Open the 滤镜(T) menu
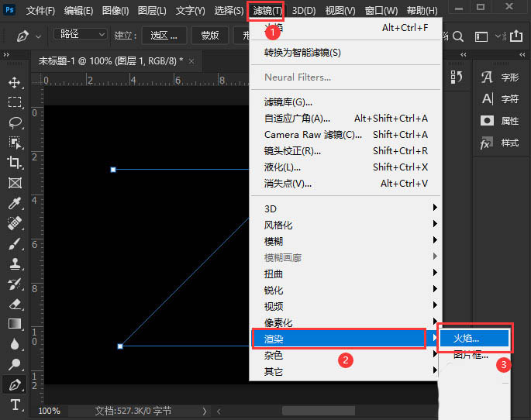This screenshot has height=420, width=531. (267, 11)
